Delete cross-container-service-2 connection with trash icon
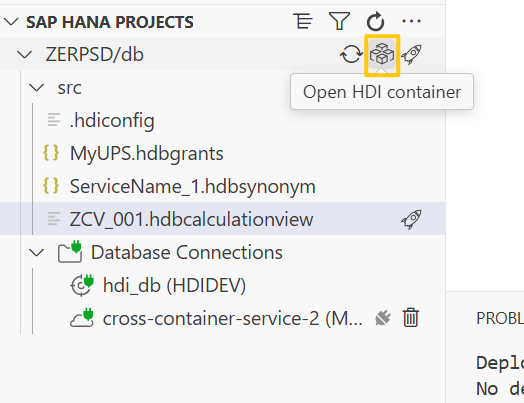The image size is (524, 403). (410, 317)
